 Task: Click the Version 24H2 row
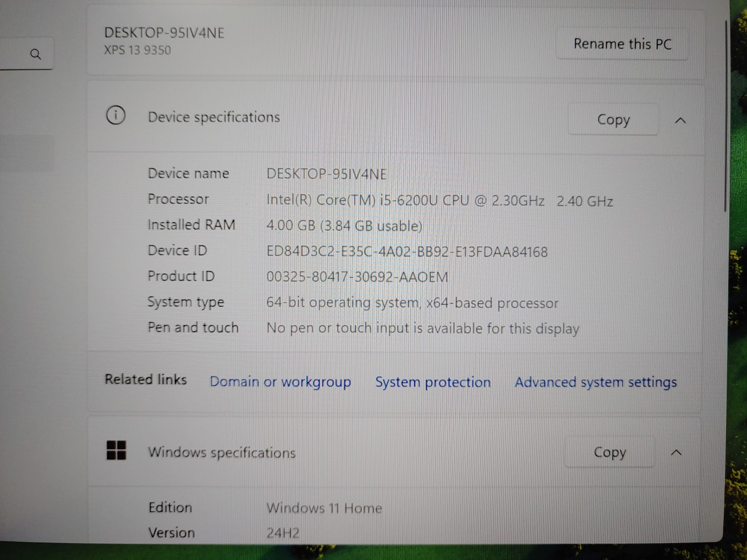tap(282, 532)
